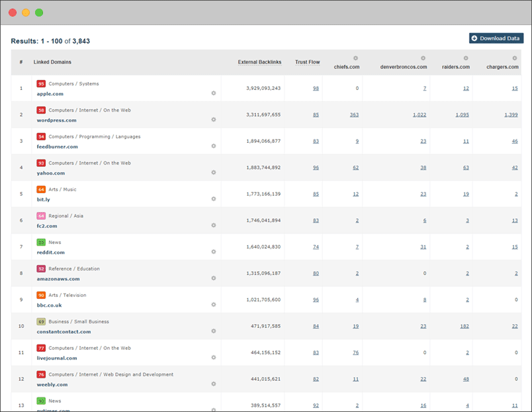The width and height of the screenshot is (532, 412).
Task: Click the 52 trust badge for amazonaws.com
Action: pos(41,269)
